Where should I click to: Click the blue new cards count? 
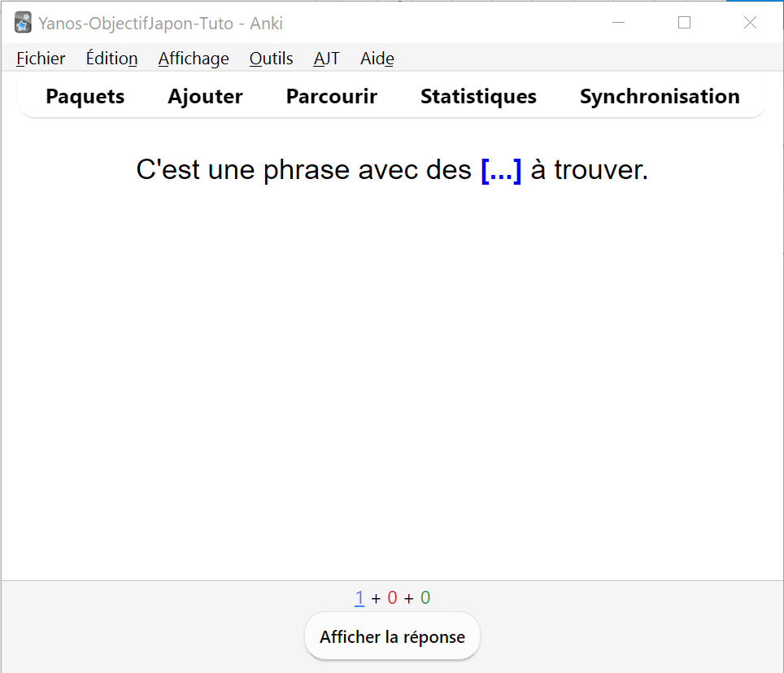[x=359, y=598]
